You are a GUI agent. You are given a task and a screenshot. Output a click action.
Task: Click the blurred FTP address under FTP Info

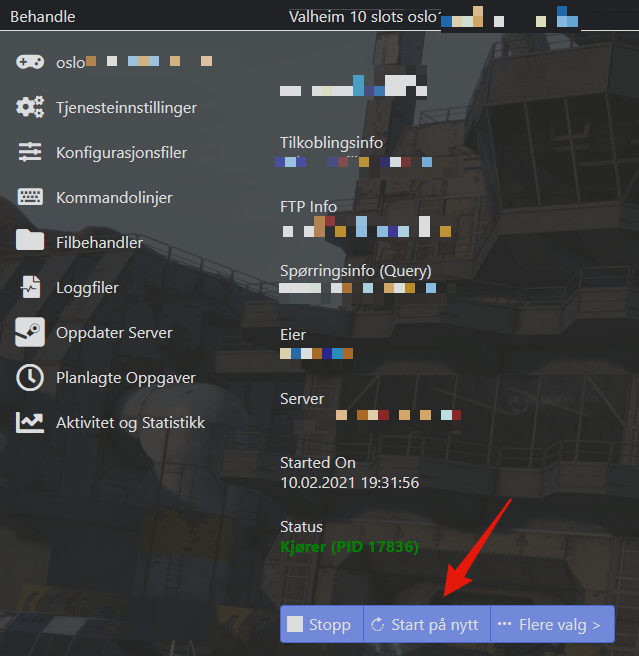coord(366,226)
